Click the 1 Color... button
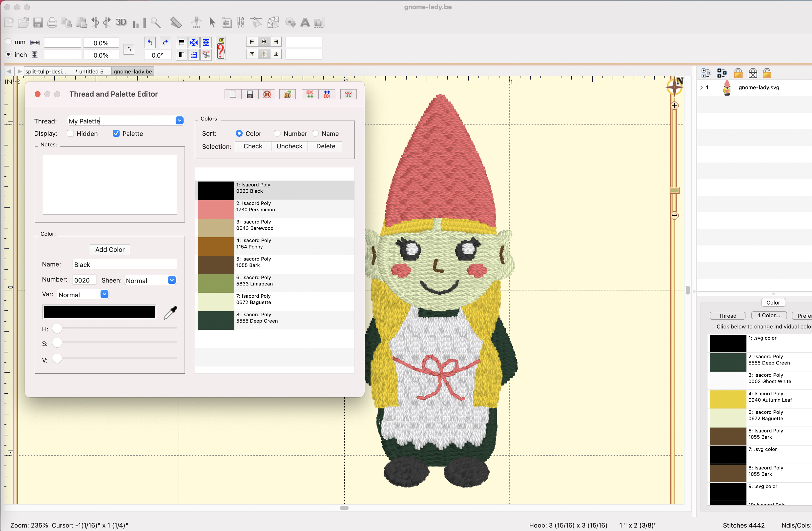 point(769,315)
